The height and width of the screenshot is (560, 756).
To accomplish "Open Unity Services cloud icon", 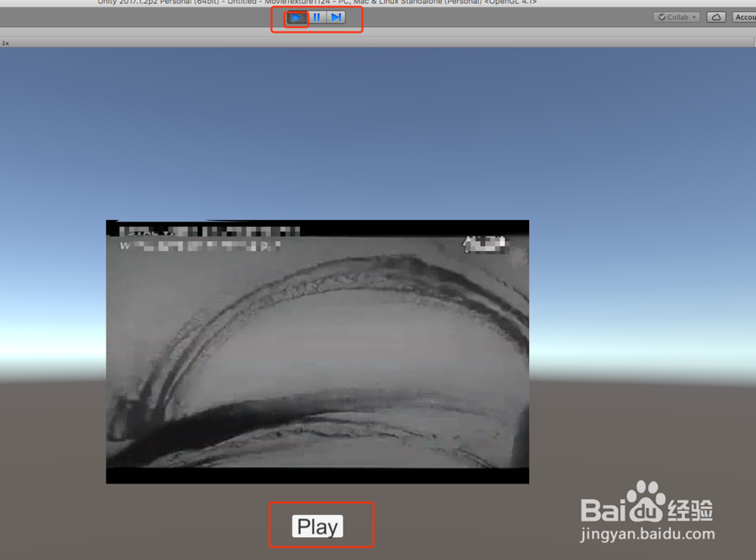I will [716, 17].
